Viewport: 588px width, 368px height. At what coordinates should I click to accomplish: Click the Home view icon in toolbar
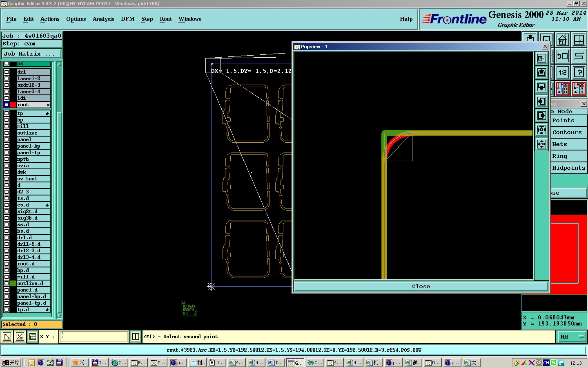point(562,40)
